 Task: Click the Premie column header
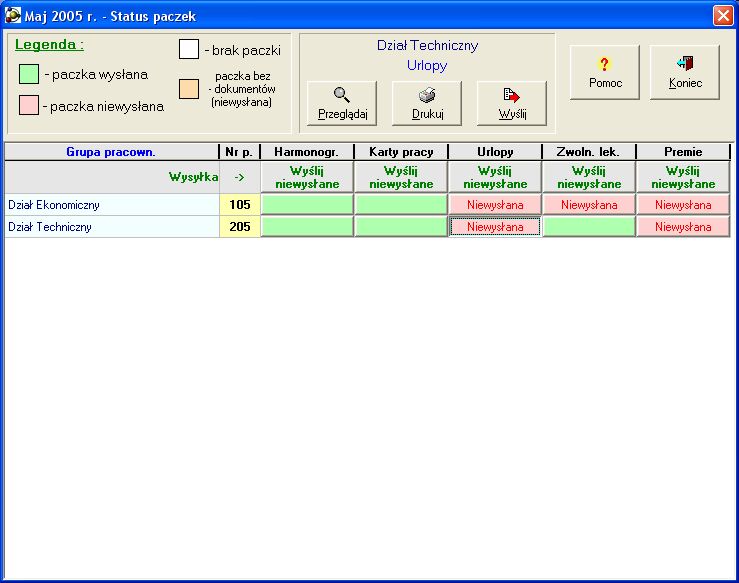point(683,152)
